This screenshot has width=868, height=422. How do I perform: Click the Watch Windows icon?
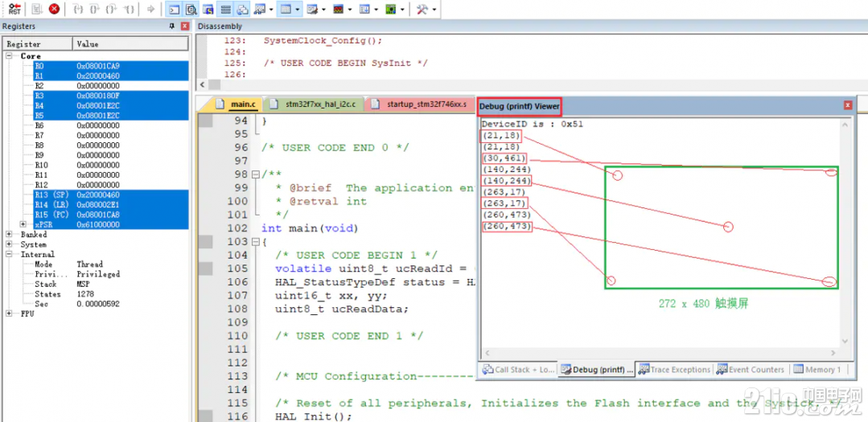(259, 9)
